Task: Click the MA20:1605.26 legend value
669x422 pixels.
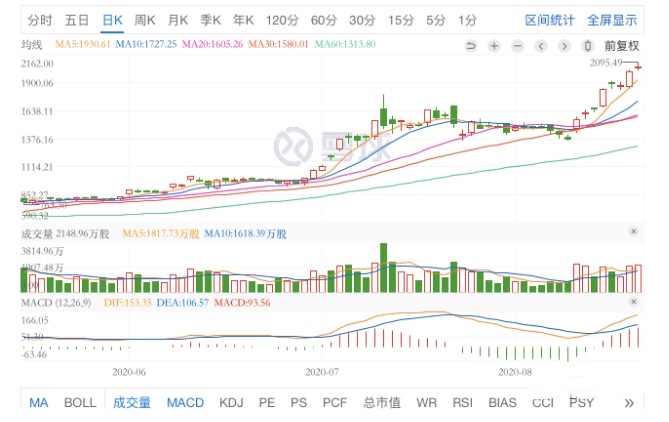Action: [x=212, y=44]
